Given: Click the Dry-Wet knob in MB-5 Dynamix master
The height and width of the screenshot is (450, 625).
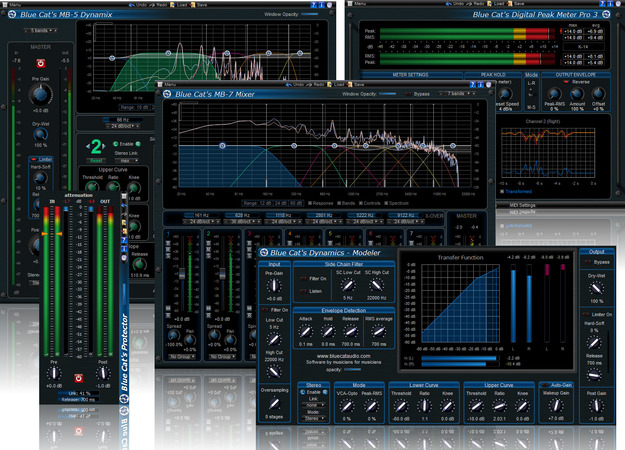Looking at the screenshot, I should coord(40,134).
